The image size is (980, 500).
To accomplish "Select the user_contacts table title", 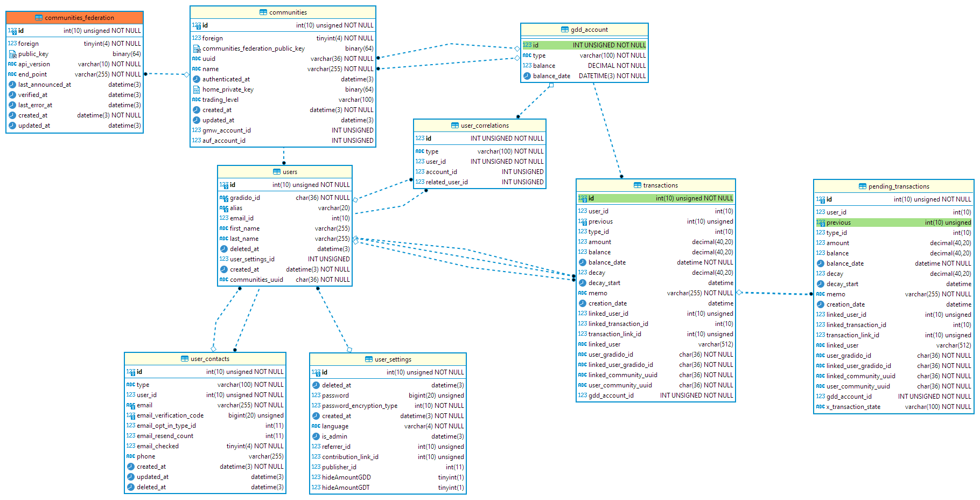I will (209, 359).
